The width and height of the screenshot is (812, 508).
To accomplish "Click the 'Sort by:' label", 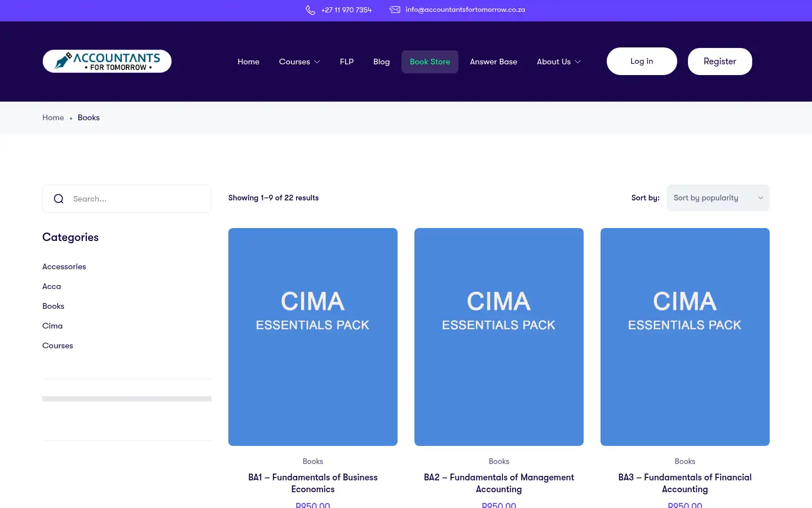I will point(646,198).
